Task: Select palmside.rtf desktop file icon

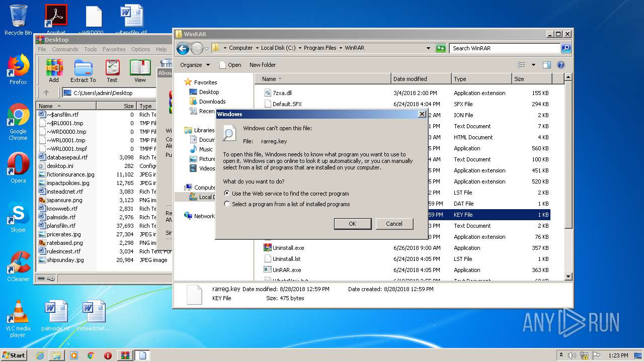Action: click(x=55, y=316)
